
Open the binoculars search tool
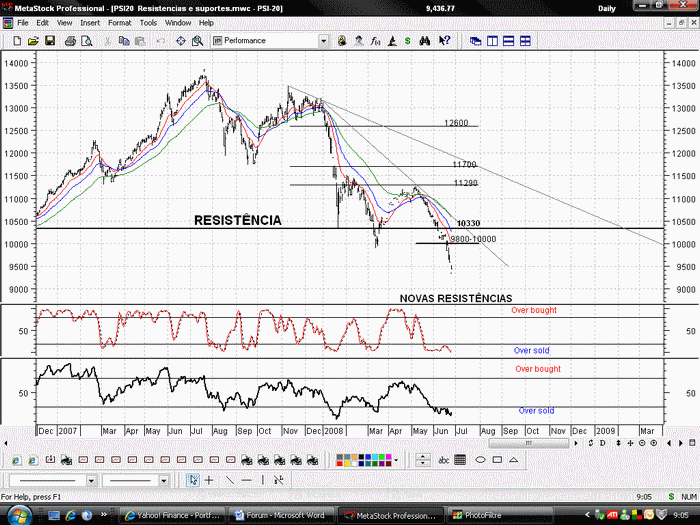(425, 41)
